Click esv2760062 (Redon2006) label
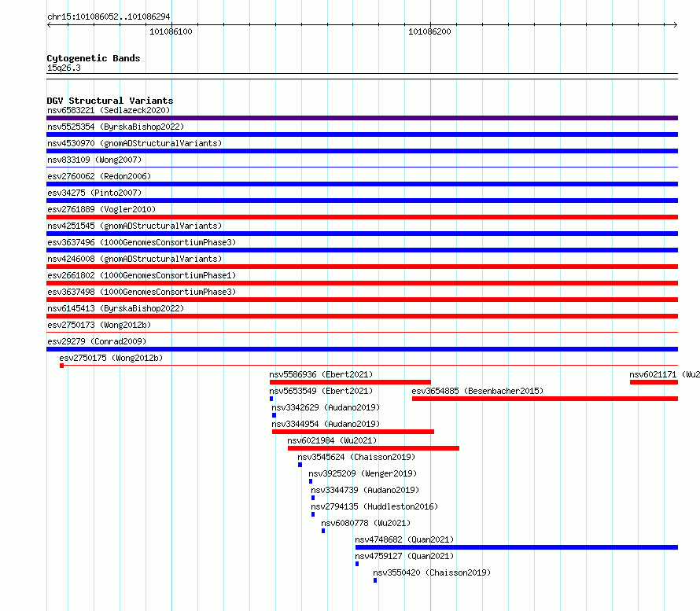This screenshot has width=700, height=611. tap(99, 176)
